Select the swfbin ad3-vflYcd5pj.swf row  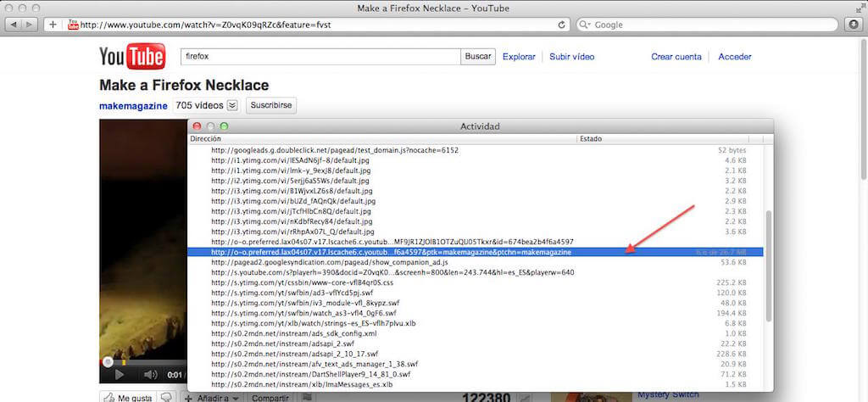476,293
